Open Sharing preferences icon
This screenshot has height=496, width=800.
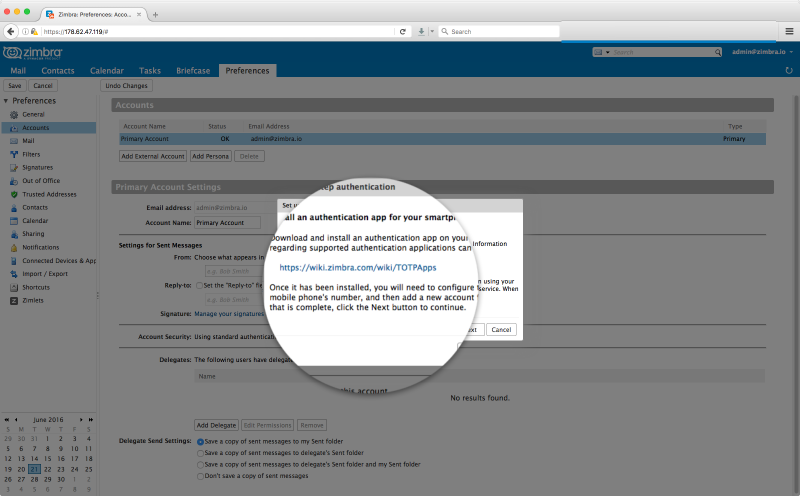(x=14, y=234)
